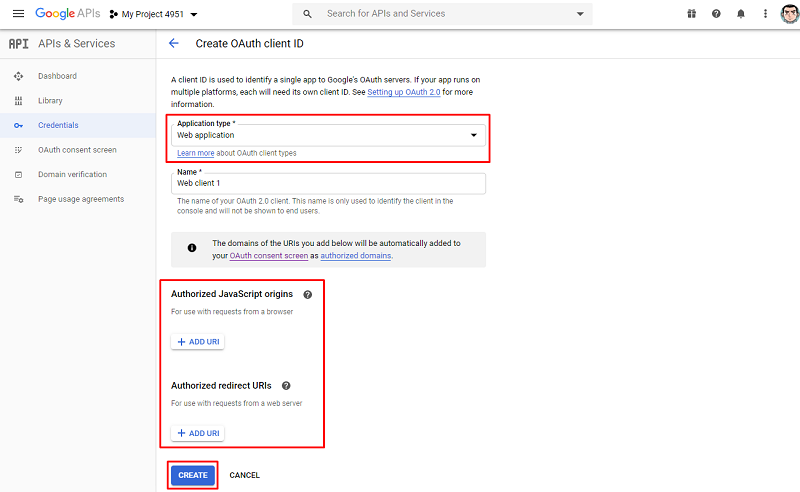Open OAuth consent screen sidebar item
This screenshot has width=800, height=492.
[x=77, y=150]
